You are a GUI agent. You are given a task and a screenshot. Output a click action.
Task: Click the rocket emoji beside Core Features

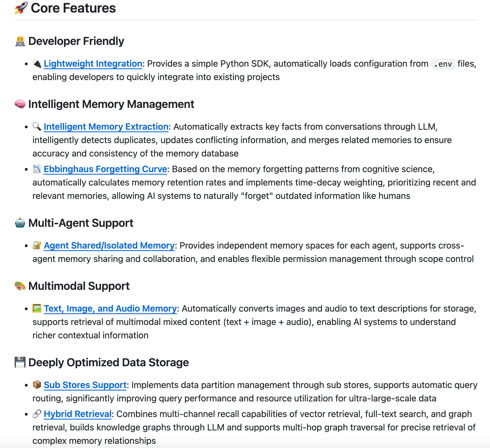pos(21,8)
